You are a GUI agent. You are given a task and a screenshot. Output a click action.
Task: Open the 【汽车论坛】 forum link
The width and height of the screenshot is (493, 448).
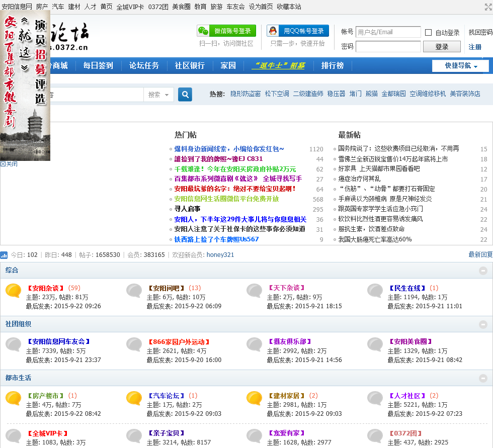coord(167,396)
